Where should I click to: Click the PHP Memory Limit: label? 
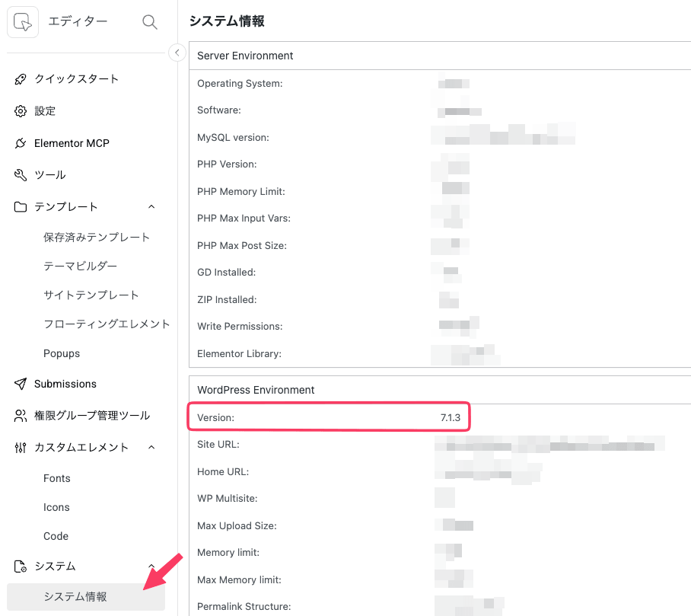241,191
